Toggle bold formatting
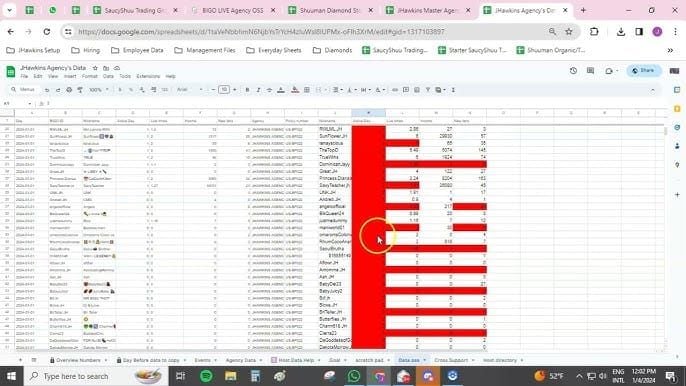 pos(247,90)
